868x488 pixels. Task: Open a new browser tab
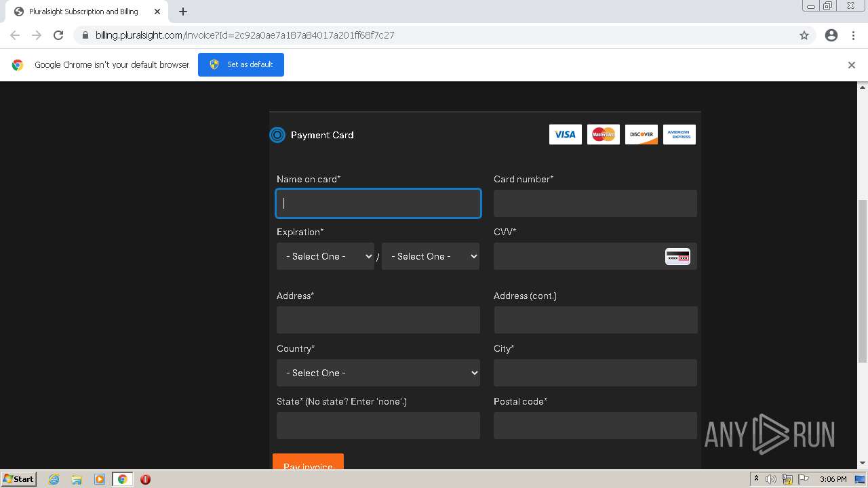pos(183,12)
